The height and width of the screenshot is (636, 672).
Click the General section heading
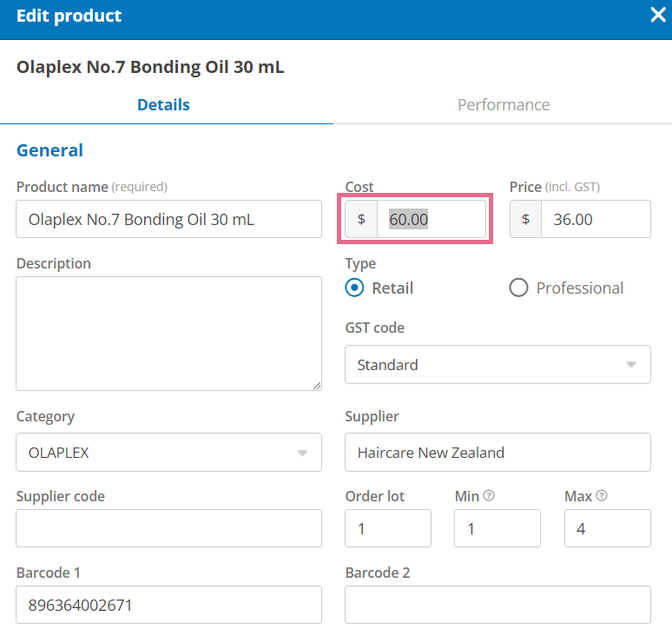(x=49, y=150)
